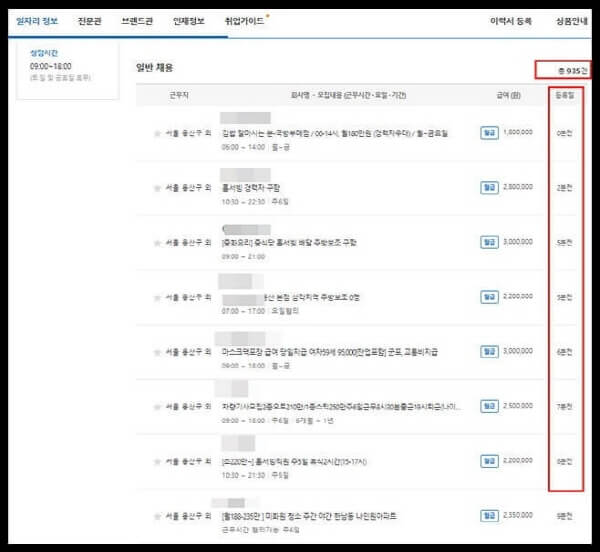This screenshot has height=552, width=600.
Task: Open the 홀서빙 경력자 구함 job posting
Action: point(251,188)
